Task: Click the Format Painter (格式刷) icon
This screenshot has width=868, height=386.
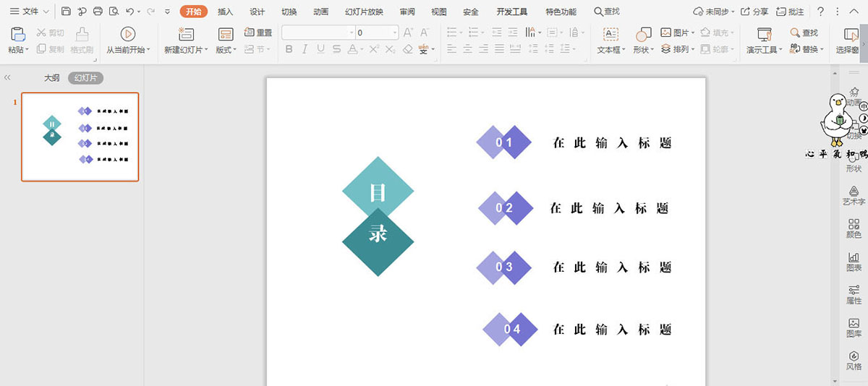Action: pos(82,35)
